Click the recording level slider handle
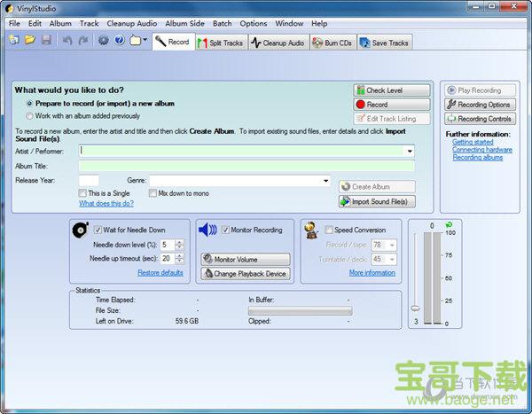The height and width of the screenshot is (414, 532). tap(415, 309)
